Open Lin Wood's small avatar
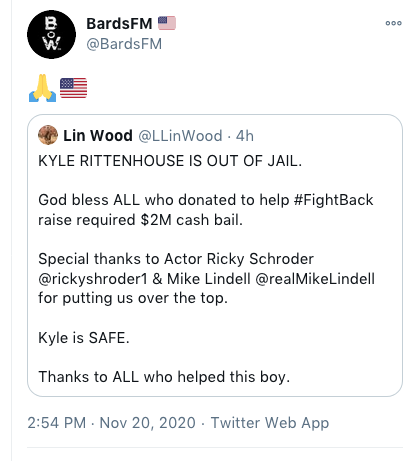Viewport: 417px width, 461px height. (48, 135)
